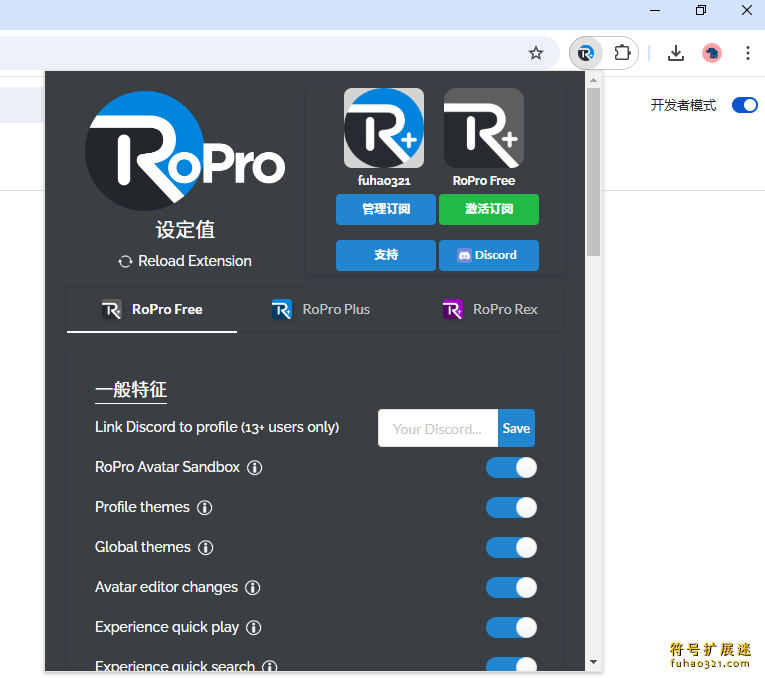Show info for Global themes
This screenshot has height=678, width=765.
pyautogui.click(x=205, y=547)
